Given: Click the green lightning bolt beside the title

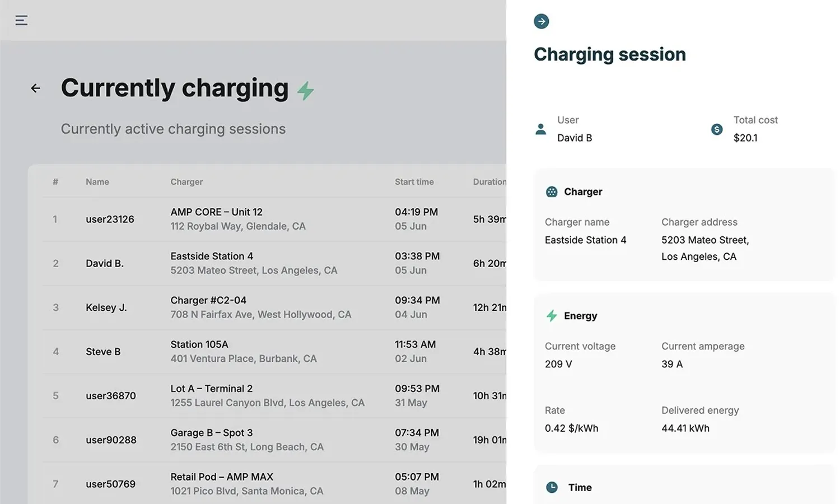Looking at the screenshot, I should (x=306, y=91).
